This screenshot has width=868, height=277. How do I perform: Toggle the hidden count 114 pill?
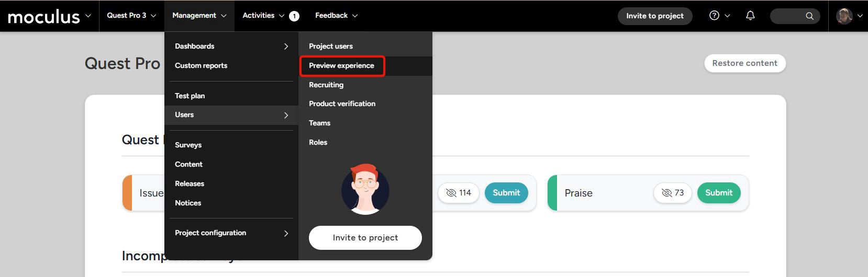458,193
